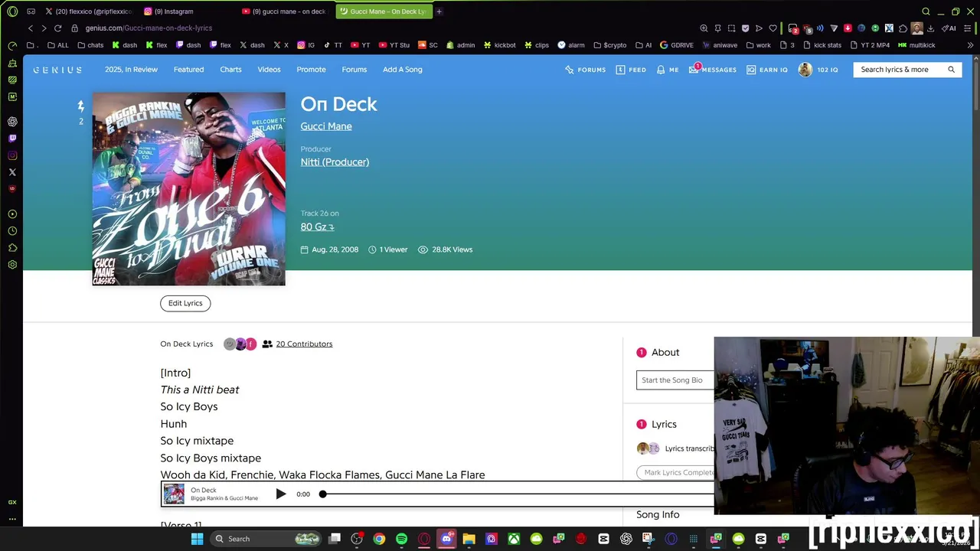Go back with the browser back arrow

click(31, 28)
